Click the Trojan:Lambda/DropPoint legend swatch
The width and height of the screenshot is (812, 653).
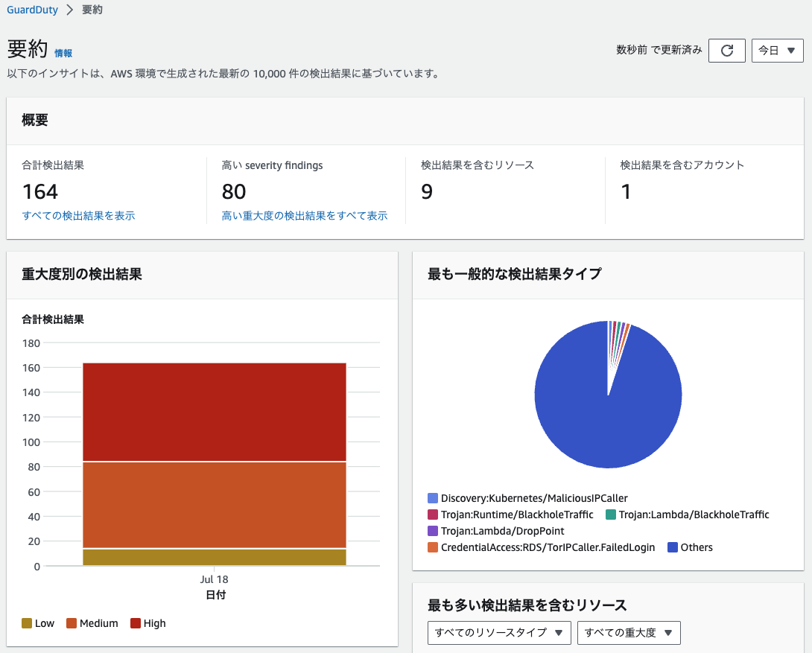click(x=433, y=531)
